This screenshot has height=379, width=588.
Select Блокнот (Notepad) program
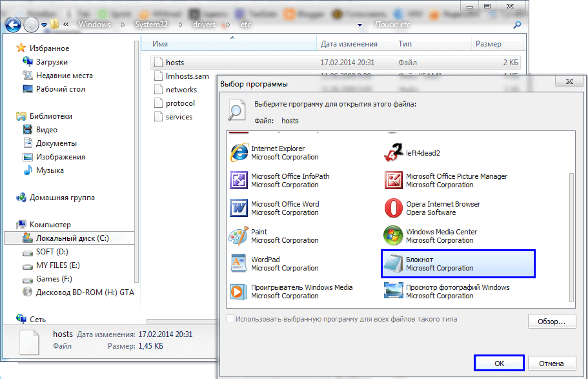pyautogui.click(x=458, y=264)
